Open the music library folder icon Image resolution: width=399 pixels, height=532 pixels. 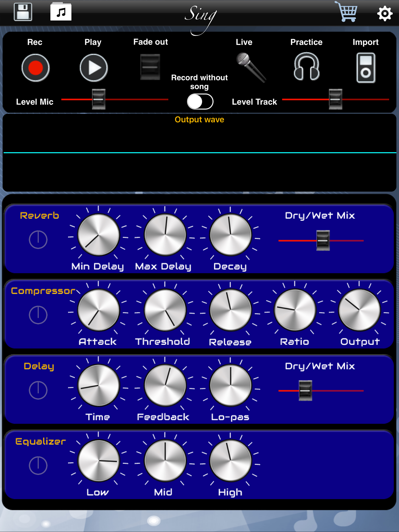pyautogui.click(x=61, y=12)
